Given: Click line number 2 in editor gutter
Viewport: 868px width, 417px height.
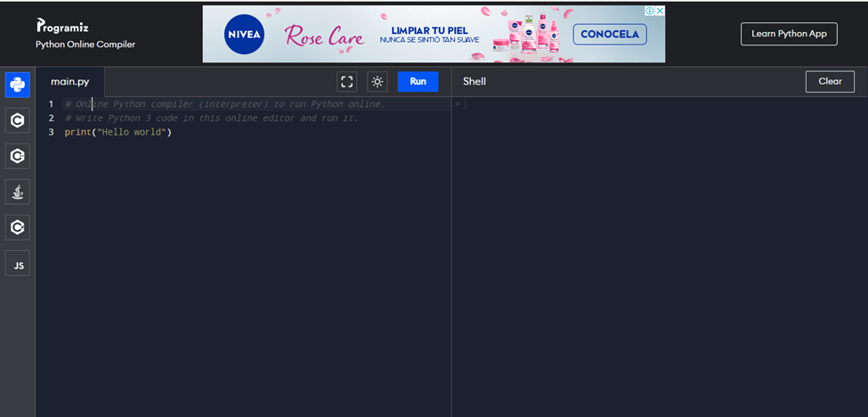Looking at the screenshot, I should point(52,119).
